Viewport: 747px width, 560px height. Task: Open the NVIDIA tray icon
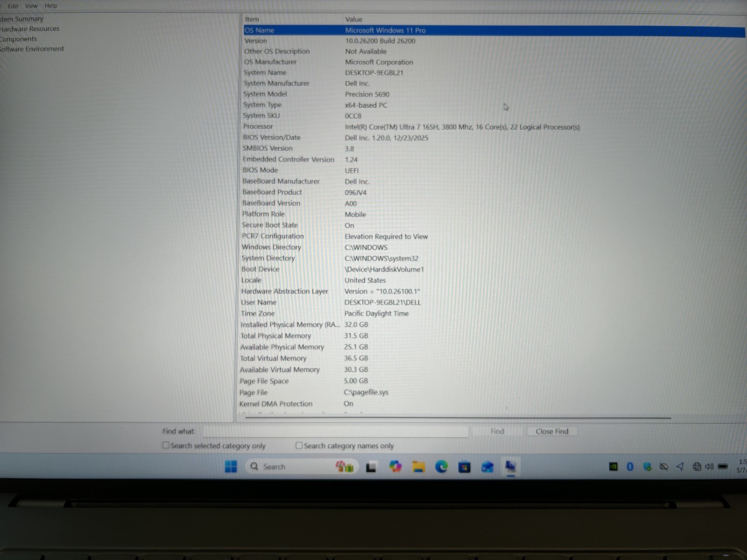613,466
